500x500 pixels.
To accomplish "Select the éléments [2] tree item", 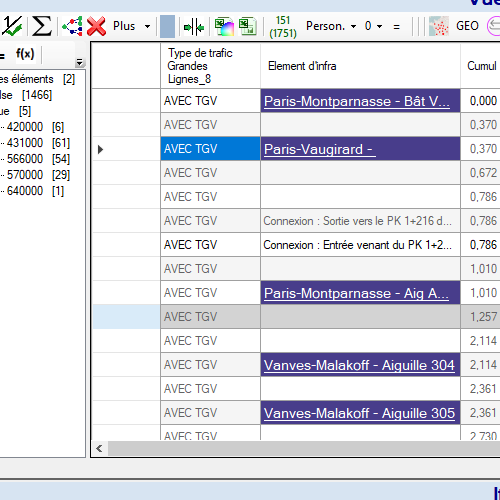I will (x=37, y=79).
